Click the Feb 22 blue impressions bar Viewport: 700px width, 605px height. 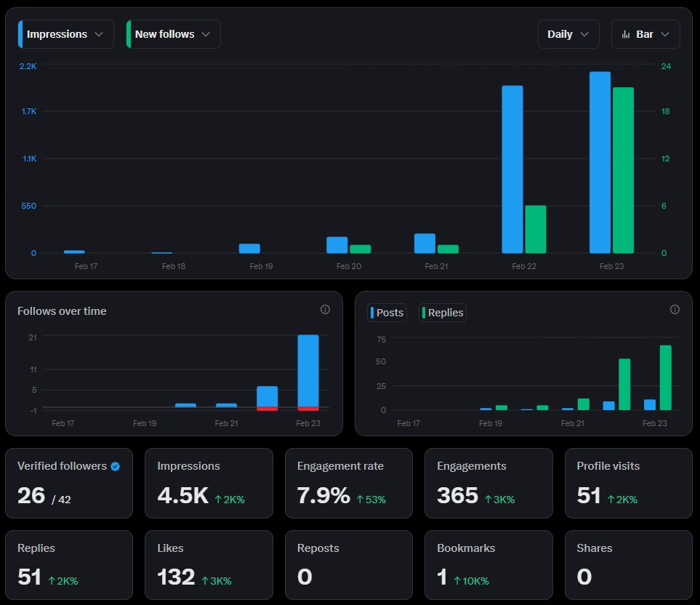[512, 169]
